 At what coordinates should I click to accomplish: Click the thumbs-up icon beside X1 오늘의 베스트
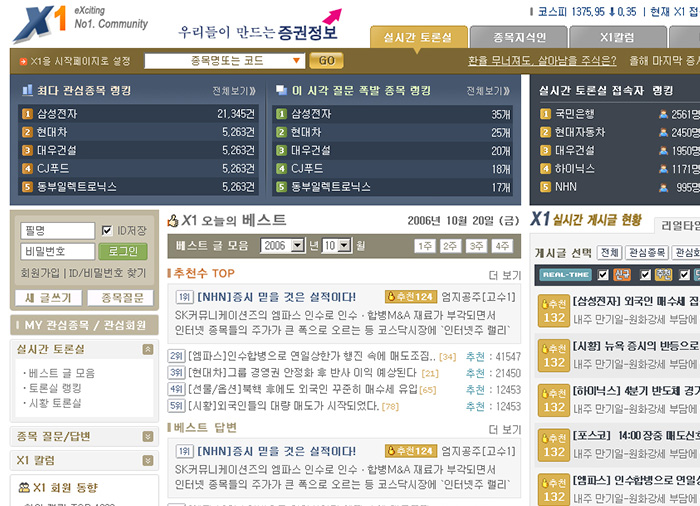click(173, 221)
